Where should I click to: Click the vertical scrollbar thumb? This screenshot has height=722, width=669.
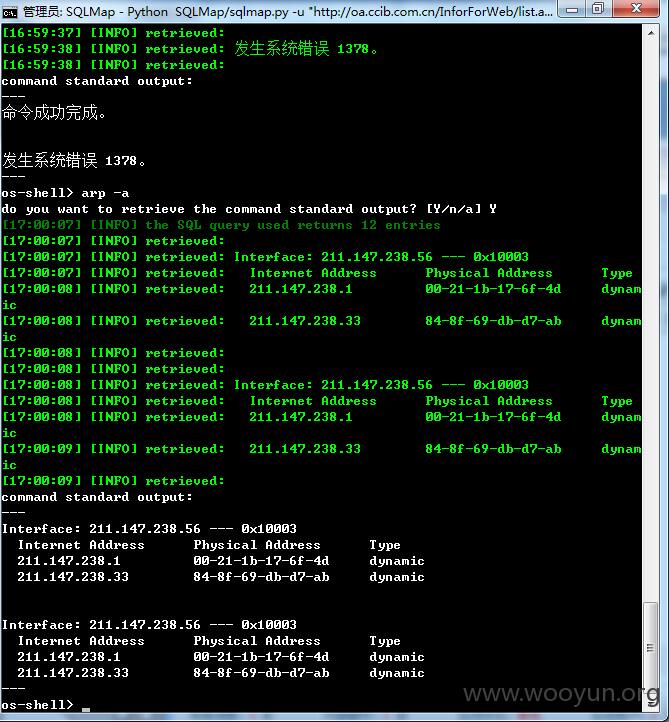[x=650, y=648]
